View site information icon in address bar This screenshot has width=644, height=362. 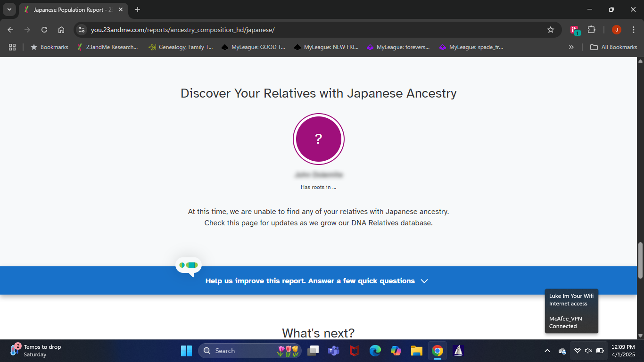[x=82, y=30]
